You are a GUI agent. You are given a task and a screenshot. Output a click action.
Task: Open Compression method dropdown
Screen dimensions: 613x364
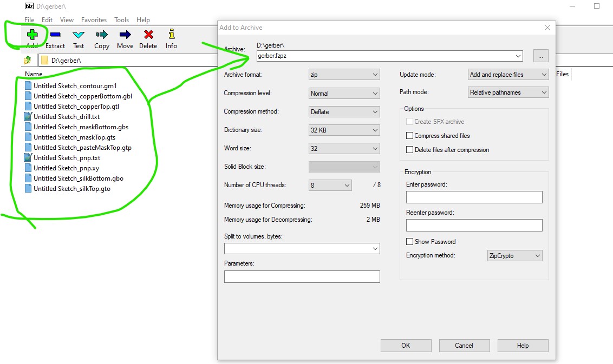tap(344, 112)
